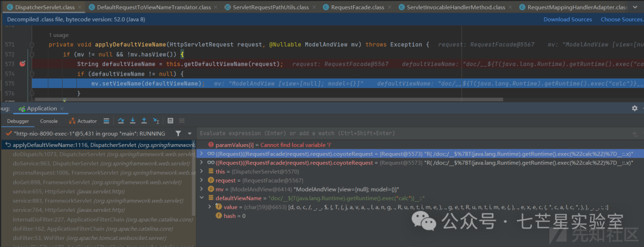Viewport: 644px width, 247px height.
Task: Open debug panel settings gear
Action: tap(634, 108)
